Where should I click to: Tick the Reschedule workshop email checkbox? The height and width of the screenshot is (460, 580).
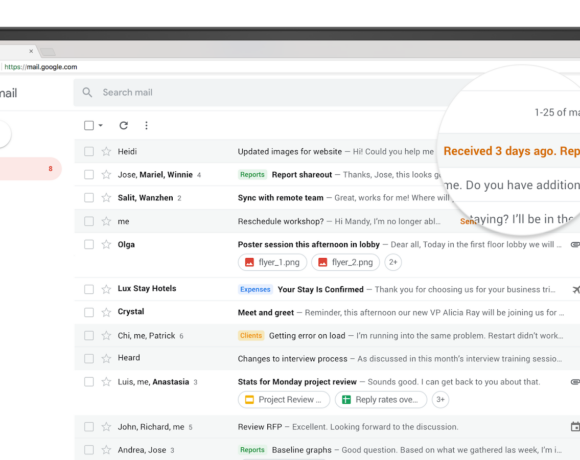89,221
